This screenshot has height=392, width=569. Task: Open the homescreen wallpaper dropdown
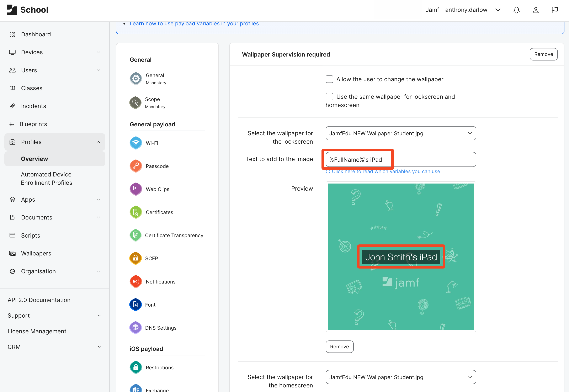pos(401,377)
